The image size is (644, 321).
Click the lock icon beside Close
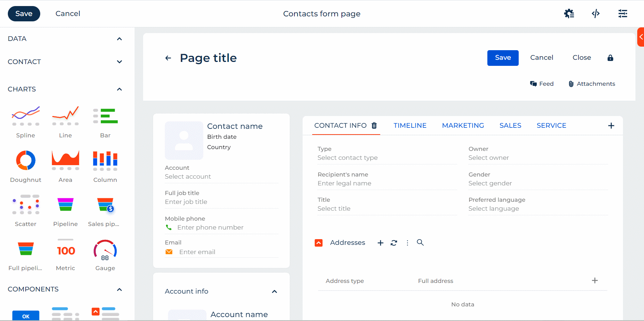(610, 58)
